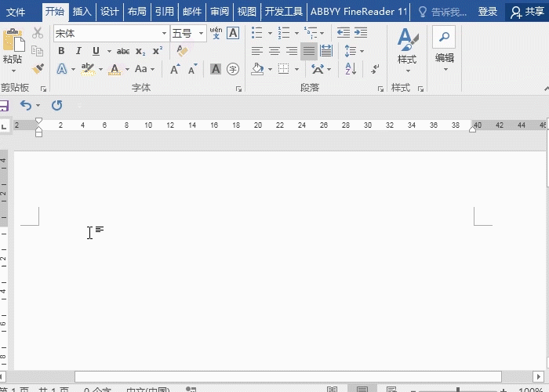This screenshot has height=392, width=549.
Task: Click the 登录 sign-in link
Action: (487, 12)
